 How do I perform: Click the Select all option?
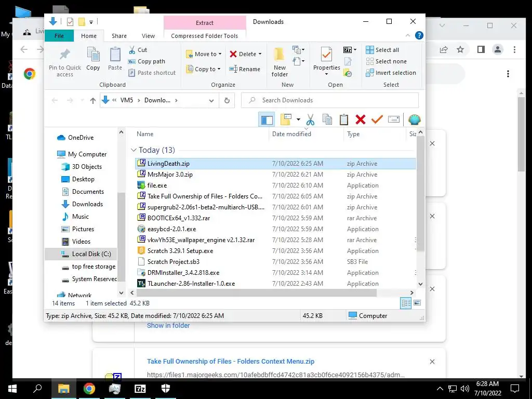click(382, 50)
